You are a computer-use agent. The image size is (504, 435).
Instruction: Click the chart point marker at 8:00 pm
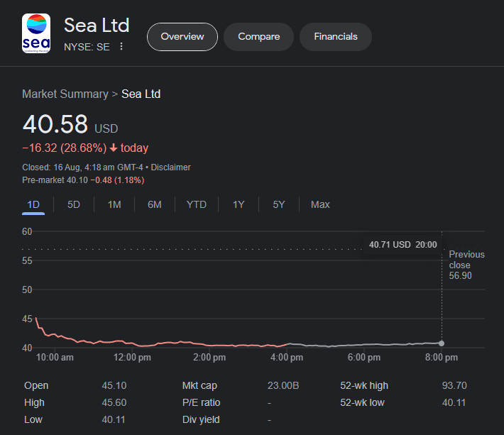click(x=442, y=343)
